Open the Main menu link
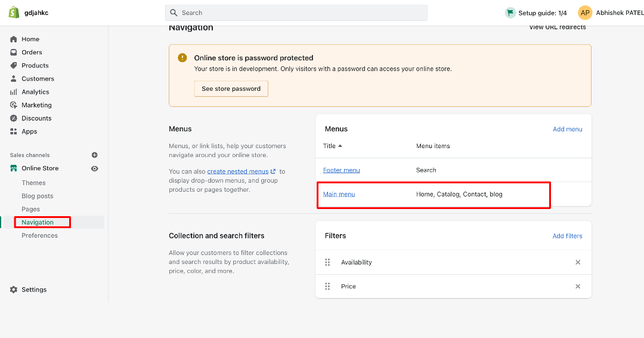The height and width of the screenshot is (338, 644). pos(339,194)
